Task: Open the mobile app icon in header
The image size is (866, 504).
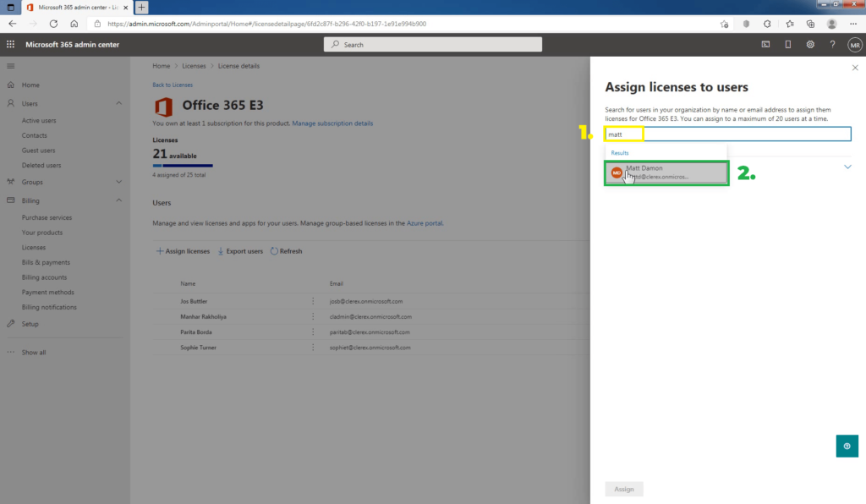Action: (x=788, y=44)
